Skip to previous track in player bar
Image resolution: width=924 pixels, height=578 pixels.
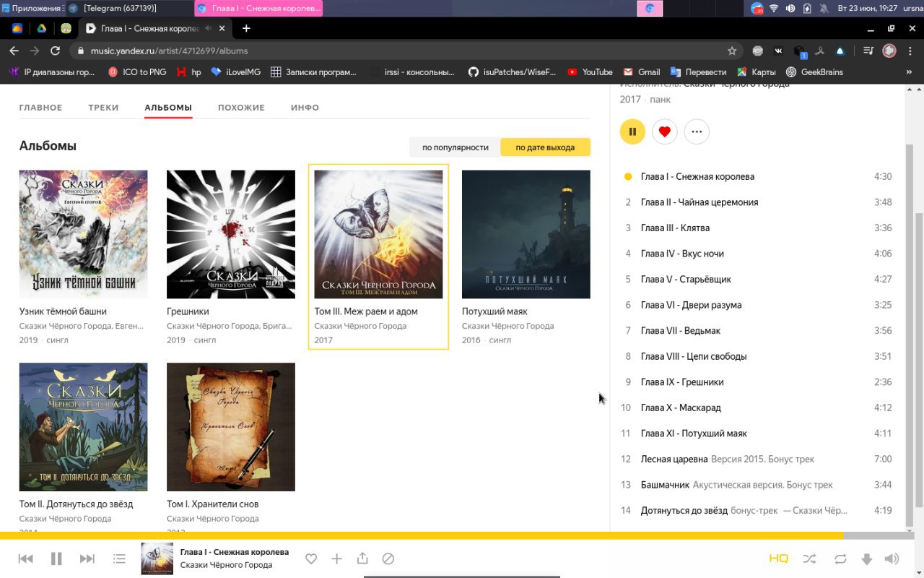[x=25, y=558]
